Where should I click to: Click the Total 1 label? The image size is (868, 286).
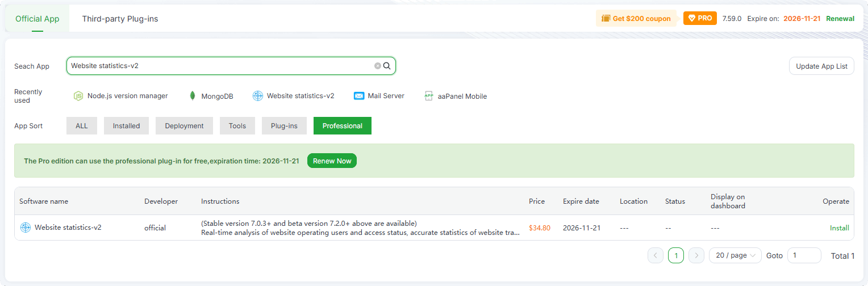click(x=842, y=256)
